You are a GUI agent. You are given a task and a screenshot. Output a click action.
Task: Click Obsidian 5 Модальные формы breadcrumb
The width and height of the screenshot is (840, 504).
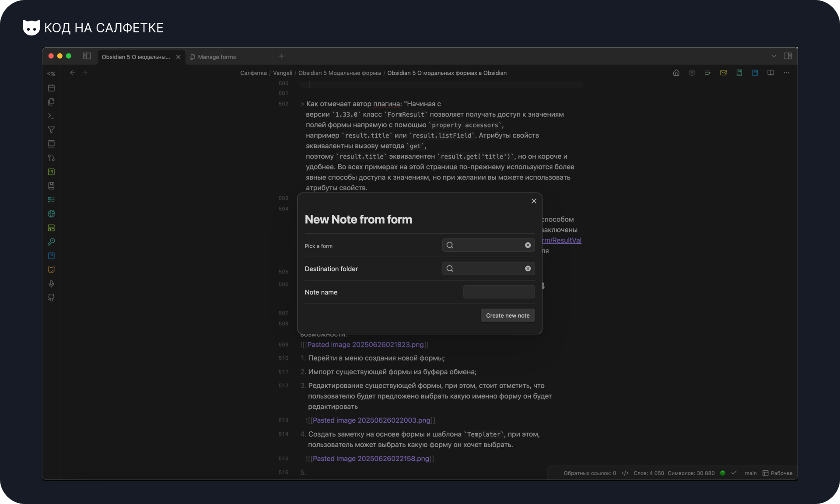click(x=339, y=73)
